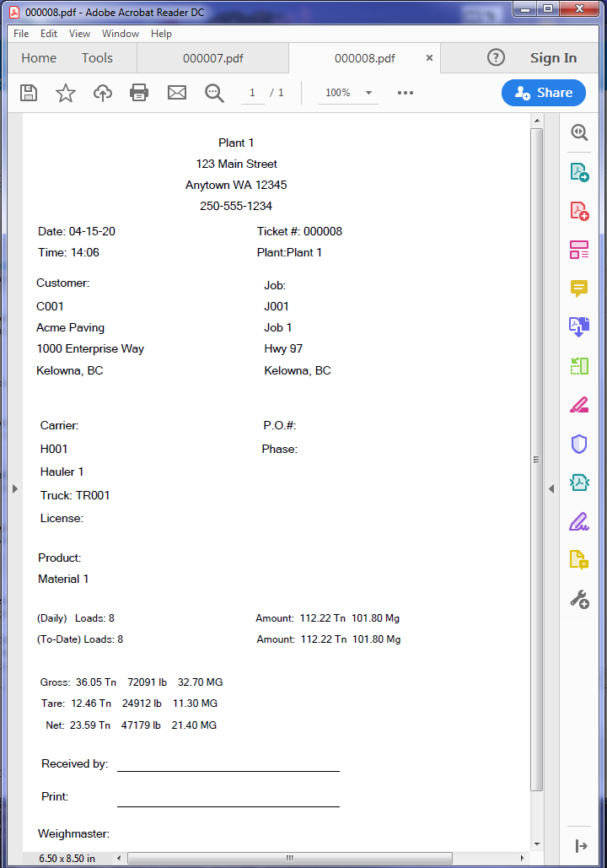The image size is (607, 868).
Task: Open the Export PDF tool
Action: click(x=579, y=172)
